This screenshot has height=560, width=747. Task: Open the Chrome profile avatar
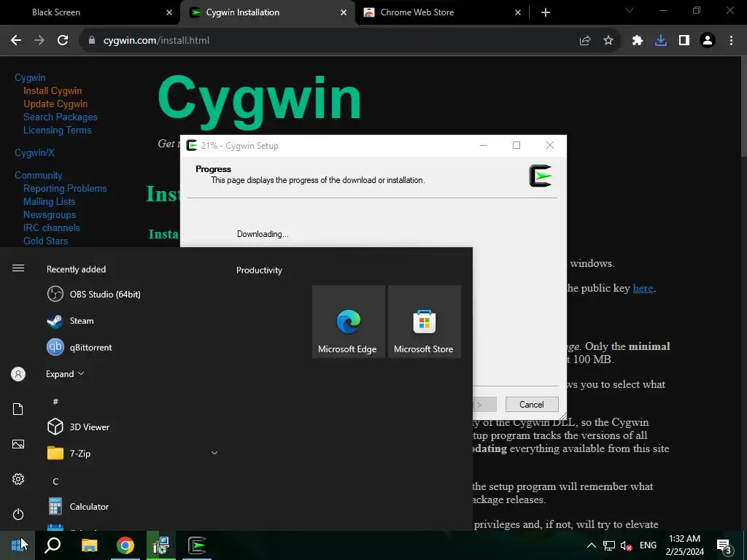pos(708,41)
